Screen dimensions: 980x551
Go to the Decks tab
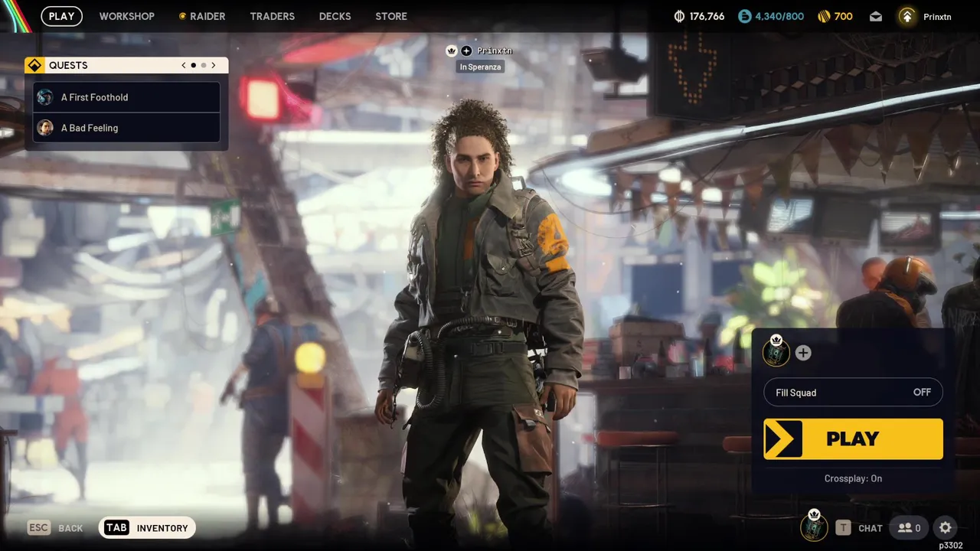[x=335, y=16]
